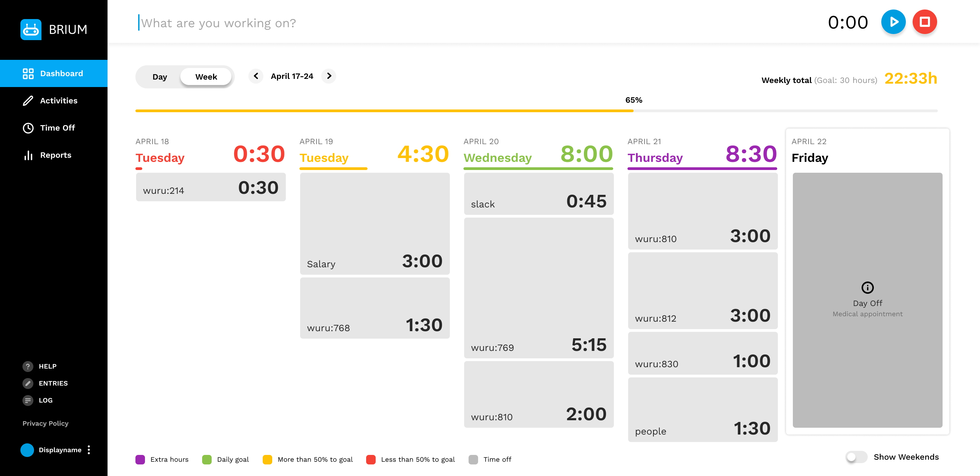Click the Help question mark icon

[28, 366]
